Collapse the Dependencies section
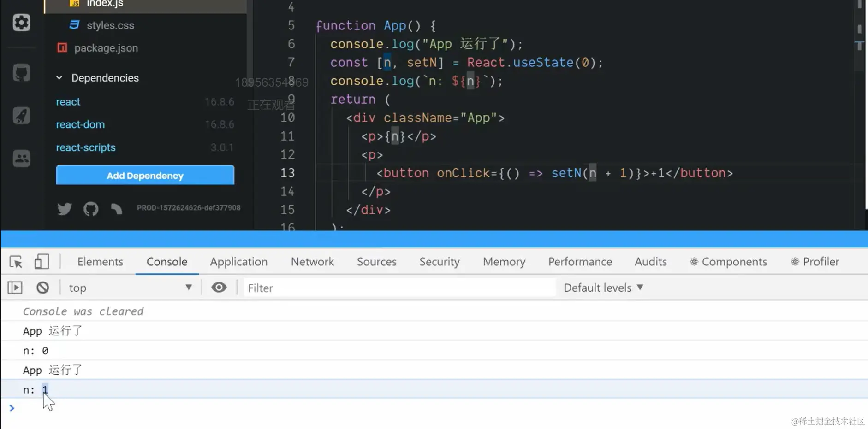The height and width of the screenshot is (429, 868). (x=59, y=78)
